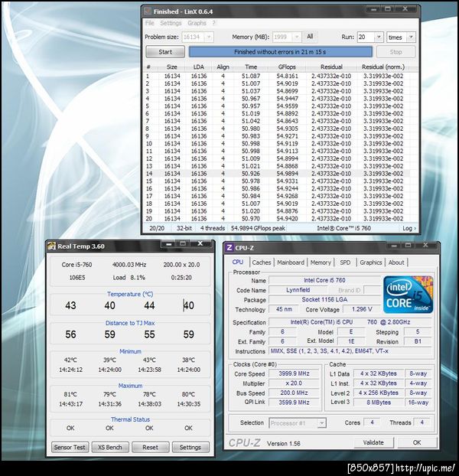
Task: Click the QPI Link 3599.9 MHz field
Action: 294,403
